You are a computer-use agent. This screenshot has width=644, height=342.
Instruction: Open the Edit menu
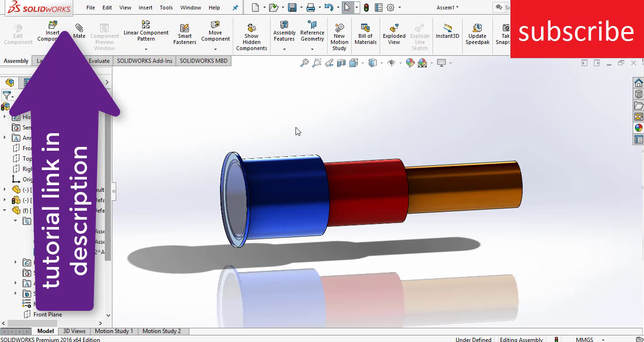coord(107,8)
